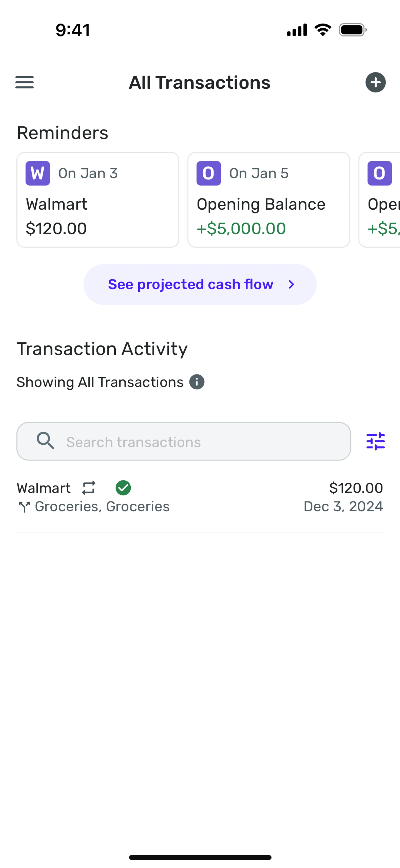Click the info icon beside Showing All Transactions
The width and height of the screenshot is (400, 868).
pyautogui.click(x=197, y=382)
